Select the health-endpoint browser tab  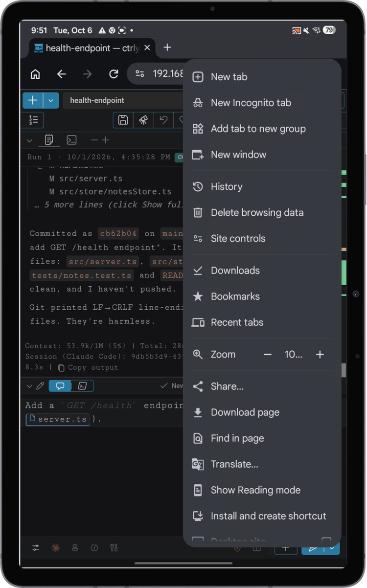[x=92, y=48]
